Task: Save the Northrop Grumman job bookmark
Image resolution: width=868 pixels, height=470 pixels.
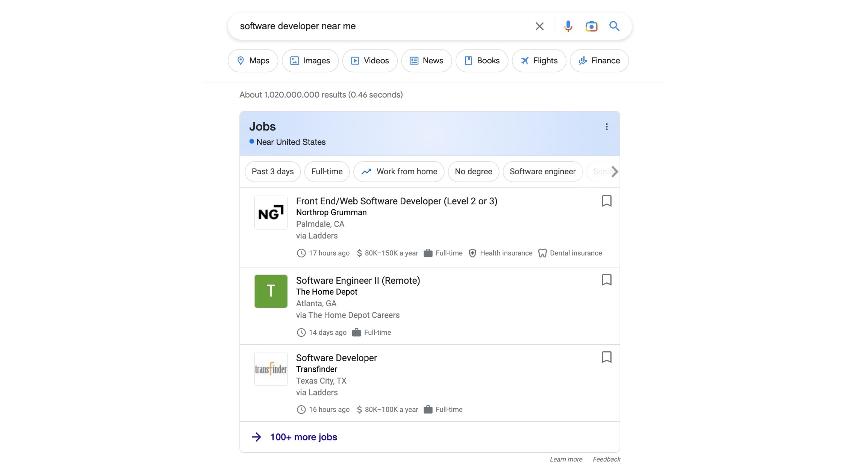Action: [607, 201]
